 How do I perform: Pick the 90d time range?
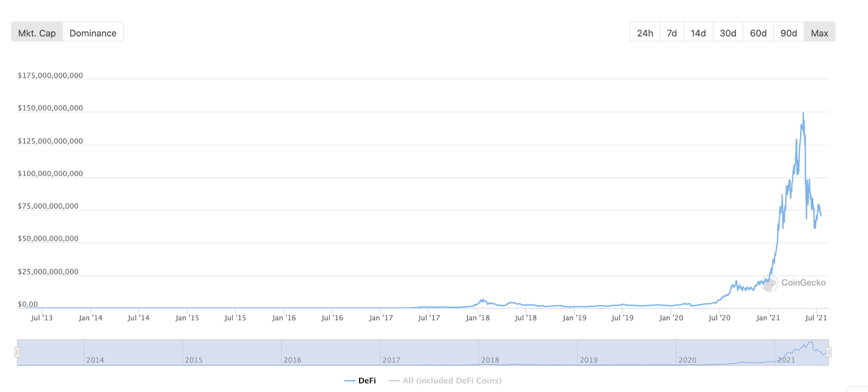click(x=789, y=33)
